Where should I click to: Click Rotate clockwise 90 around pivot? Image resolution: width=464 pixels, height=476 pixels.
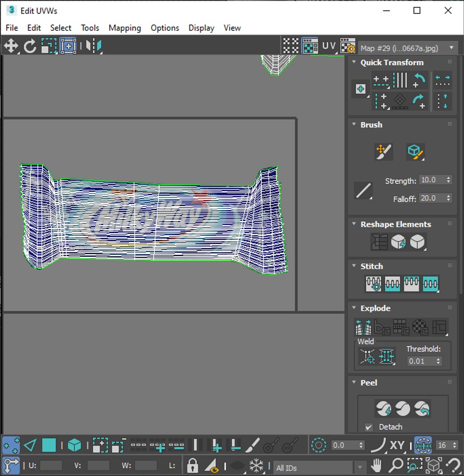[419, 101]
